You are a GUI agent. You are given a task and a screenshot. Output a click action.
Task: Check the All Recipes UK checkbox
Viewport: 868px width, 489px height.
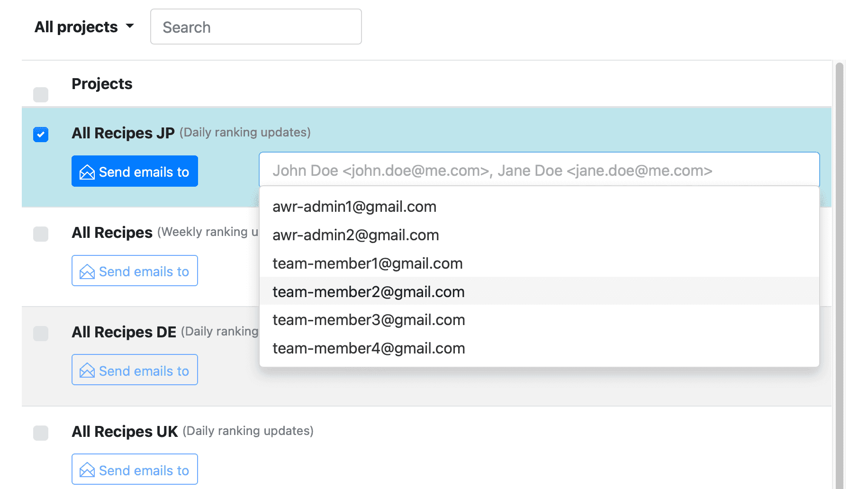(x=41, y=433)
